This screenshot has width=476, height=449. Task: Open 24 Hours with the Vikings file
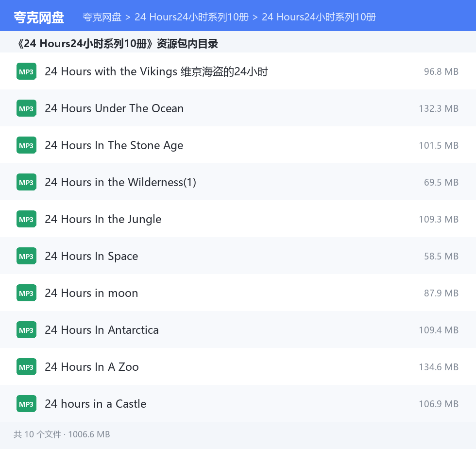(x=156, y=71)
